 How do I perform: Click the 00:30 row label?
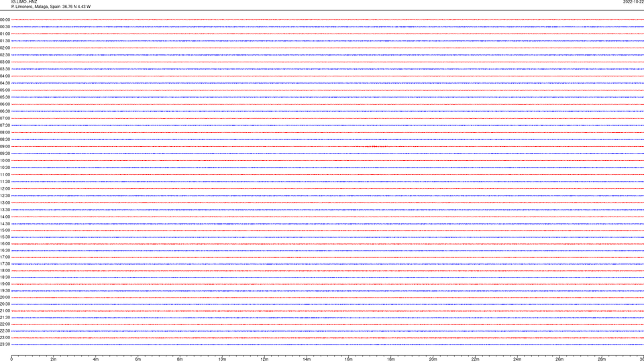click(x=5, y=27)
